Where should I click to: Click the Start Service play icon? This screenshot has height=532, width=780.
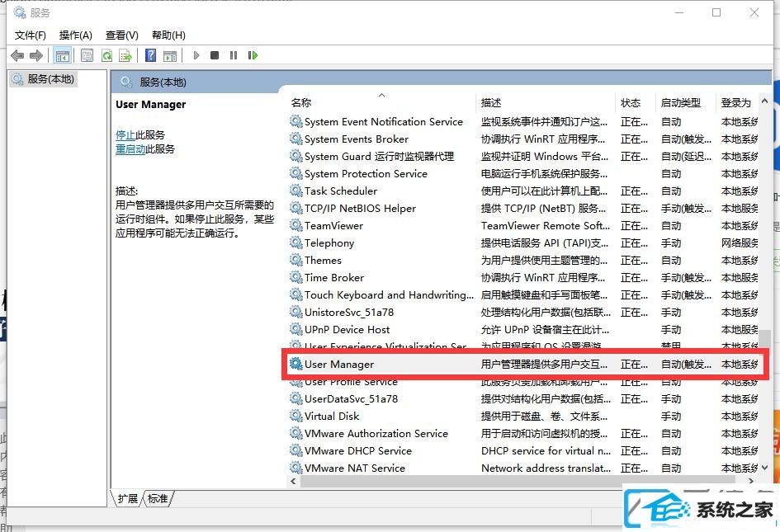[196, 55]
